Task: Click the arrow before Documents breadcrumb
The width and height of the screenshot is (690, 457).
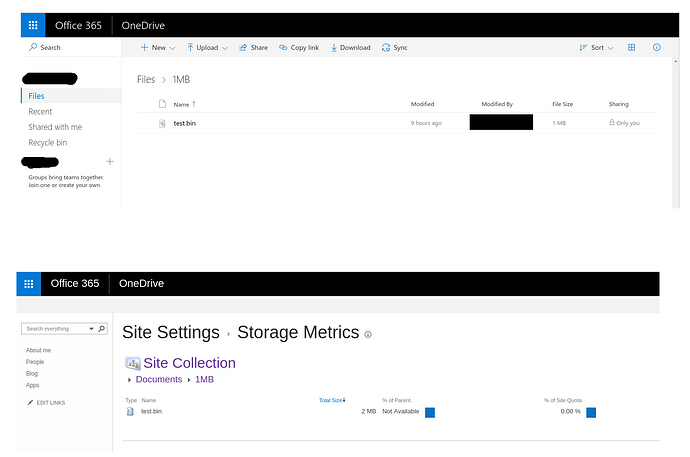Action: 129,380
